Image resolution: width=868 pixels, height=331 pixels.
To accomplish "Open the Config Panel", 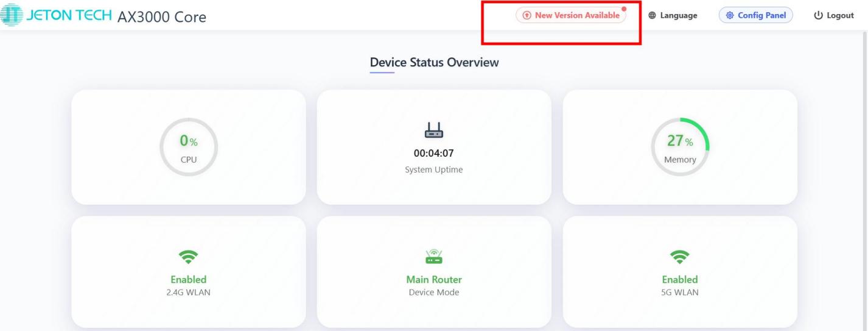I will point(755,15).
